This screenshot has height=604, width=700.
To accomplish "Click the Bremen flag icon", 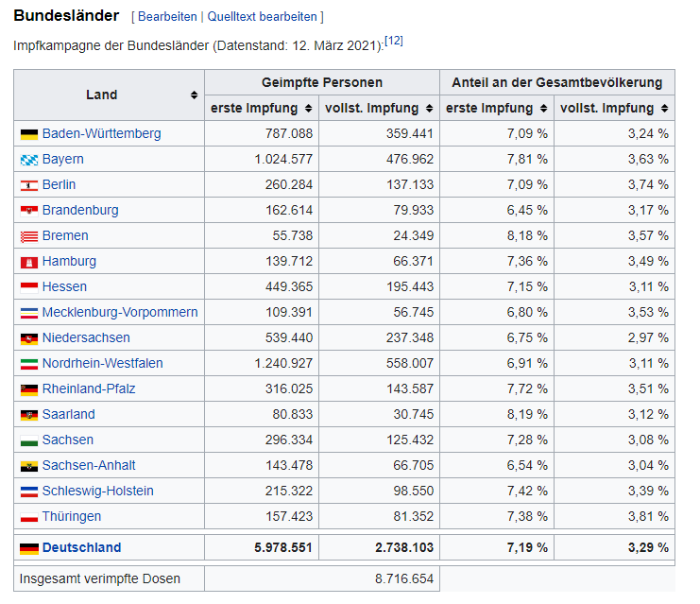I will click(28, 236).
